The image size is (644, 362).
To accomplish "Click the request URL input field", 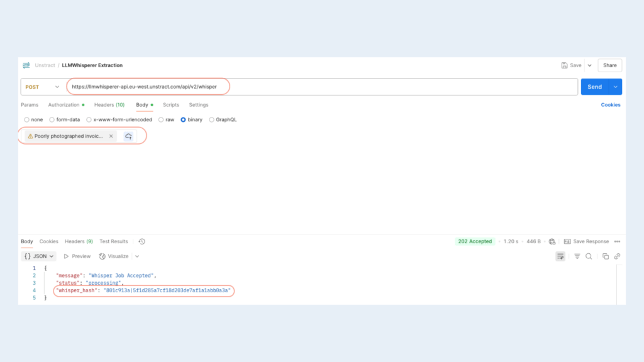I will pos(377,87).
